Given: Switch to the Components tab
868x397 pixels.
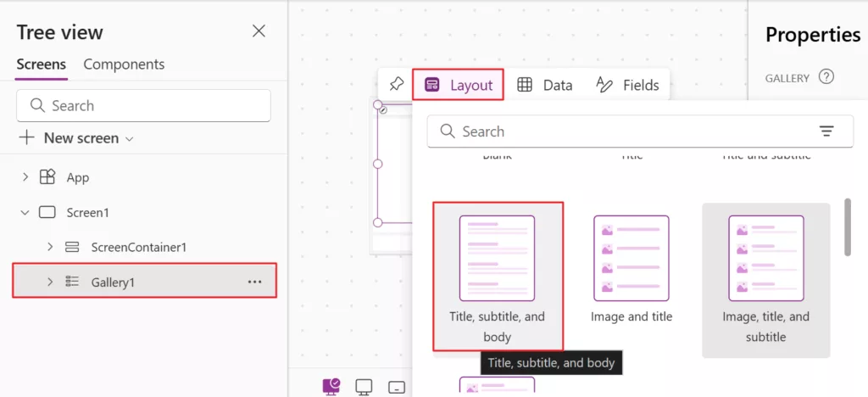Looking at the screenshot, I should pos(124,64).
